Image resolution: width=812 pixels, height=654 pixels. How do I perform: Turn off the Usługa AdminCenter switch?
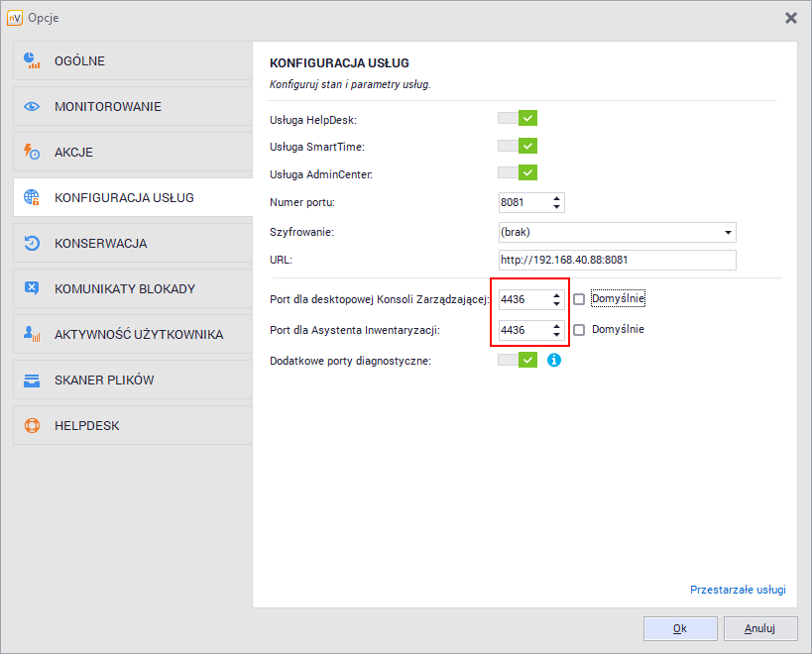(x=518, y=173)
